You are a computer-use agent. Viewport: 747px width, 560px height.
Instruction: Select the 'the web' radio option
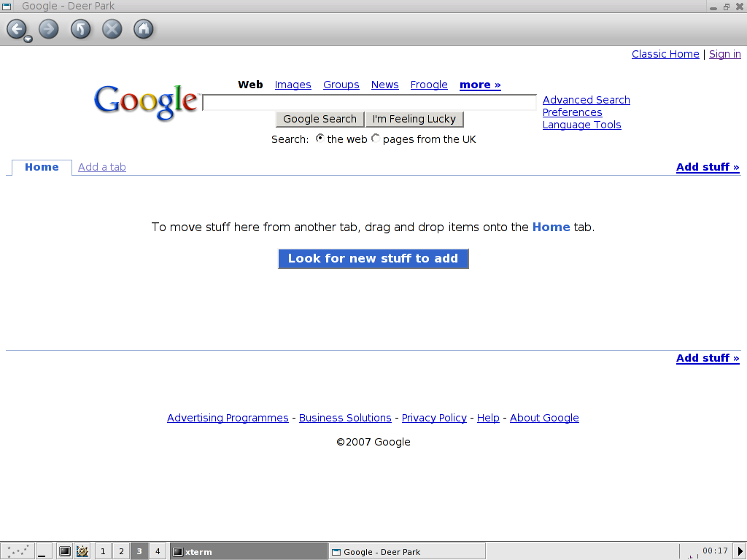tap(320, 138)
